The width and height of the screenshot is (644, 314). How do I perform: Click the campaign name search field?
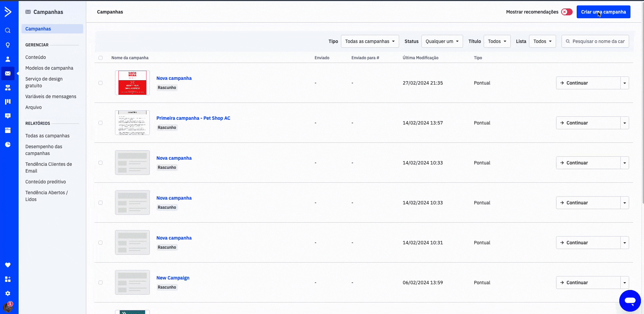click(598, 41)
